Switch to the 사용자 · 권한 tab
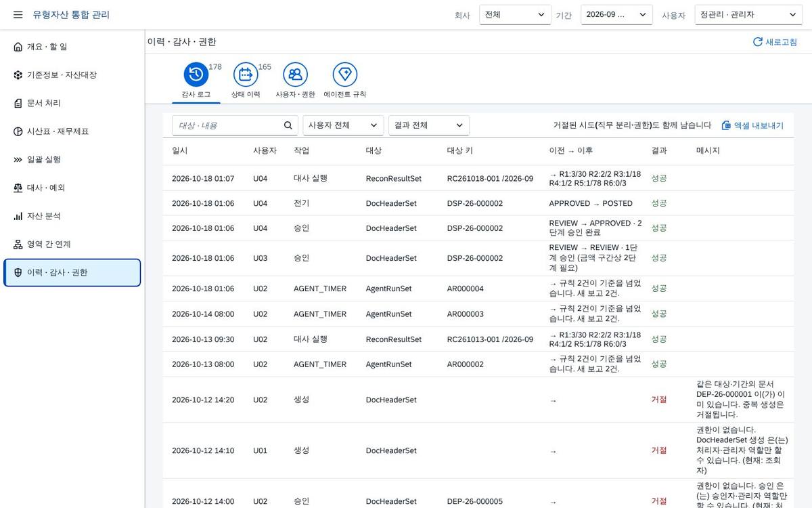The width and height of the screenshot is (812, 508). pyautogui.click(x=295, y=81)
